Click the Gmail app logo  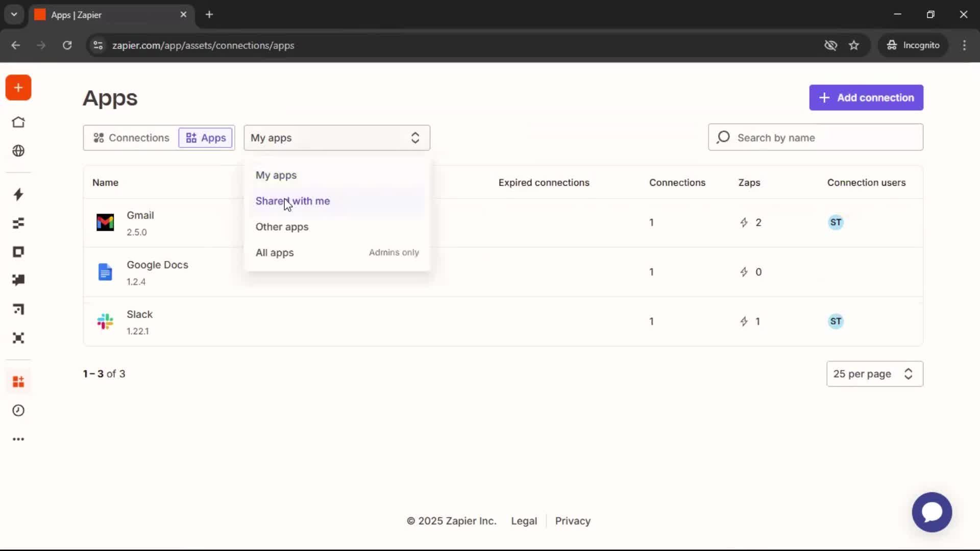pyautogui.click(x=105, y=222)
